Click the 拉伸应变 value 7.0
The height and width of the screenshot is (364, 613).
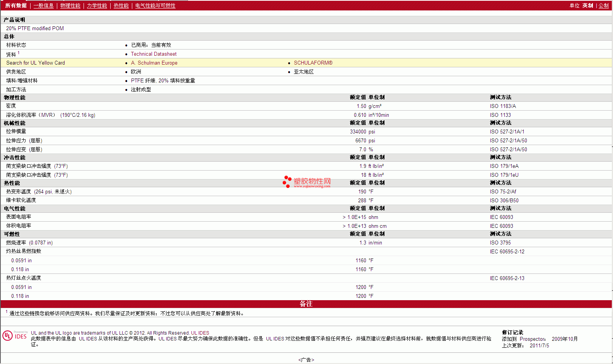362,150
